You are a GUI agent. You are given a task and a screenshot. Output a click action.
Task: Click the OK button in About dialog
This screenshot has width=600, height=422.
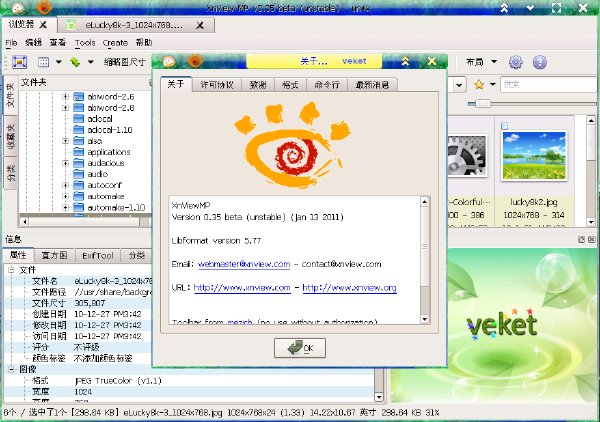300,348
